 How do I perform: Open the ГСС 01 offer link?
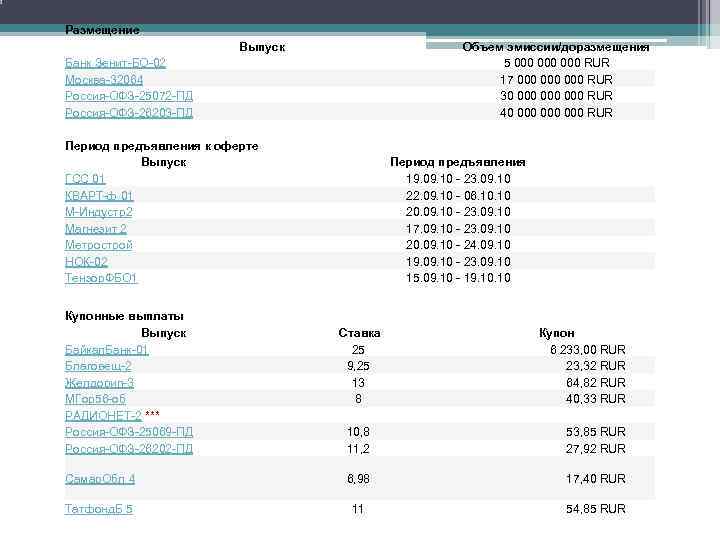tap(85, 179)
